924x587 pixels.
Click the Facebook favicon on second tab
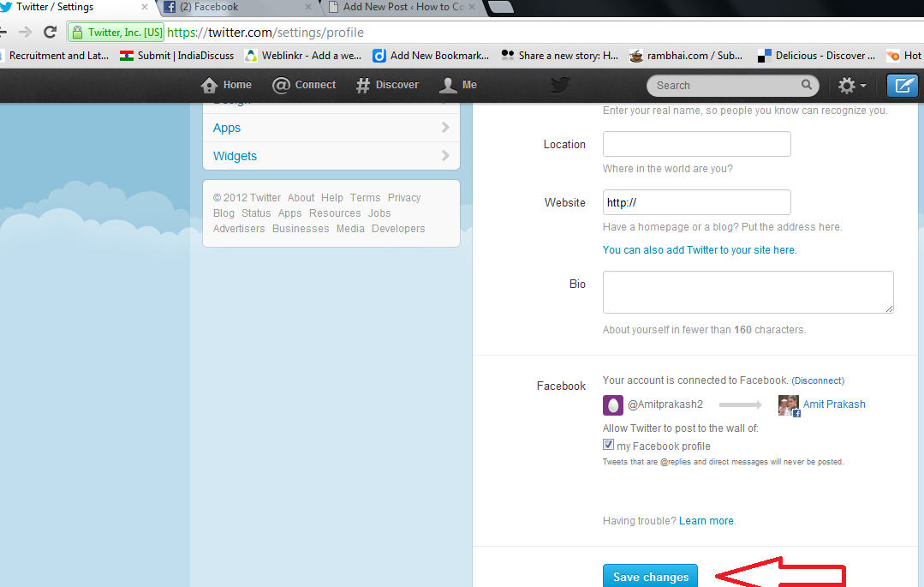click(x=170, y=7)
